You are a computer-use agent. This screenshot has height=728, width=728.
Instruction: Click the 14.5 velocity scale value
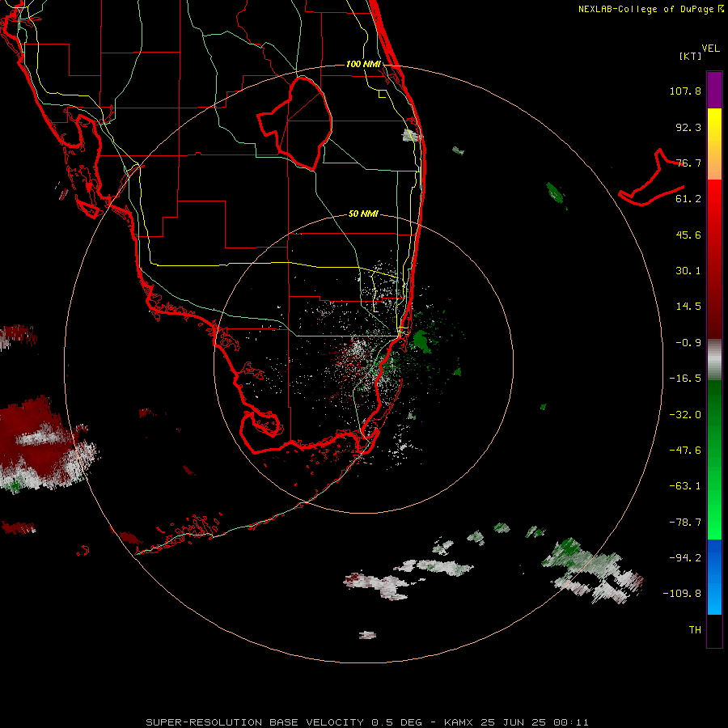(688, 307)
